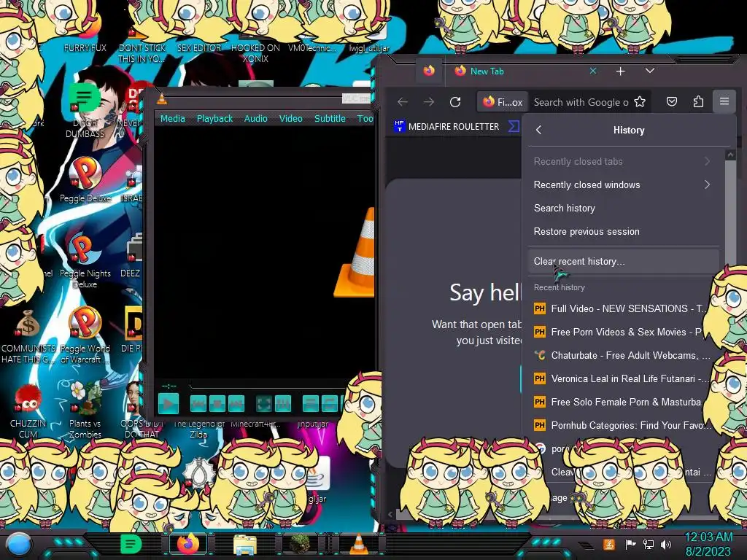Image resolution: width=747 pixels, height=560 pixels.
Task: Open VLC extended settings button
Action: point(282,404)
